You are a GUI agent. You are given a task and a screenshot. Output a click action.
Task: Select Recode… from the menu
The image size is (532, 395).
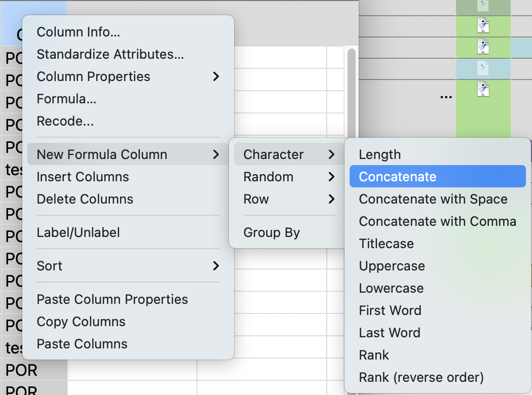click(65, 121)
